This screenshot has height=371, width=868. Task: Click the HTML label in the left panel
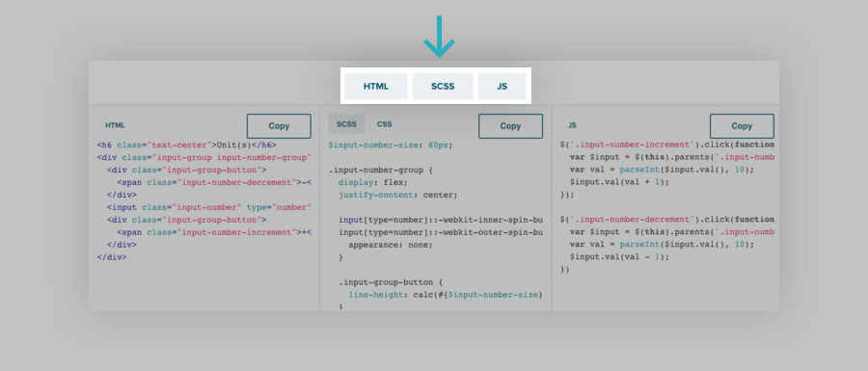point(115,125)
